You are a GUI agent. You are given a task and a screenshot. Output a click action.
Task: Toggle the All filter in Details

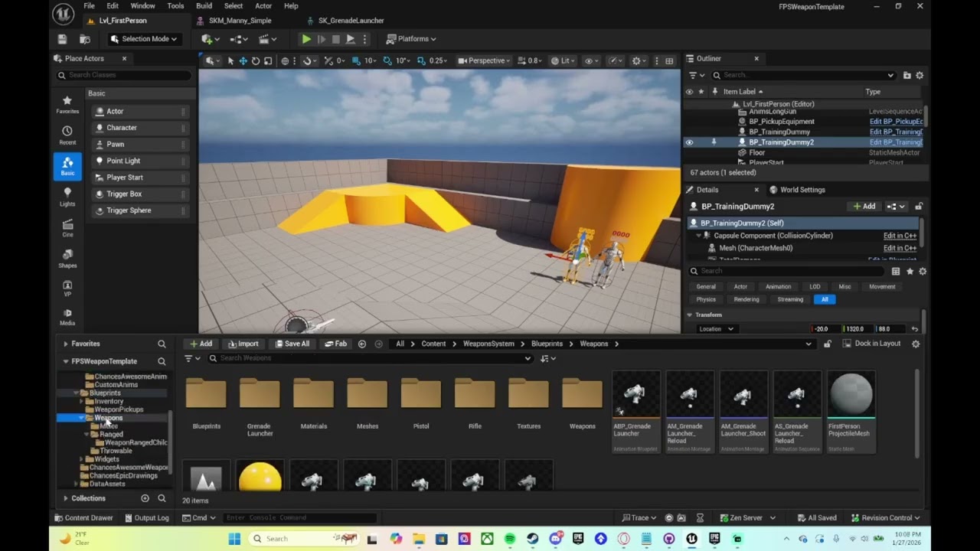(825, 299)
